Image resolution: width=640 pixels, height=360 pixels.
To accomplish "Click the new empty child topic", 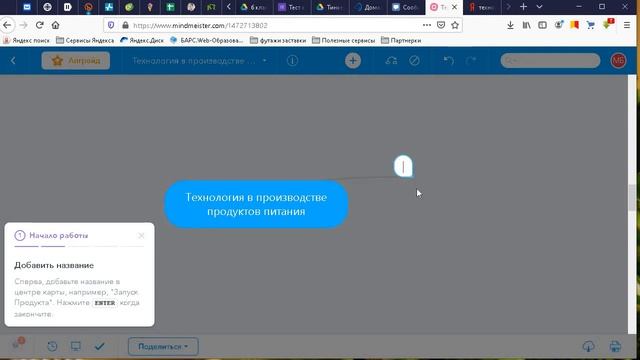I will [403, 166].
